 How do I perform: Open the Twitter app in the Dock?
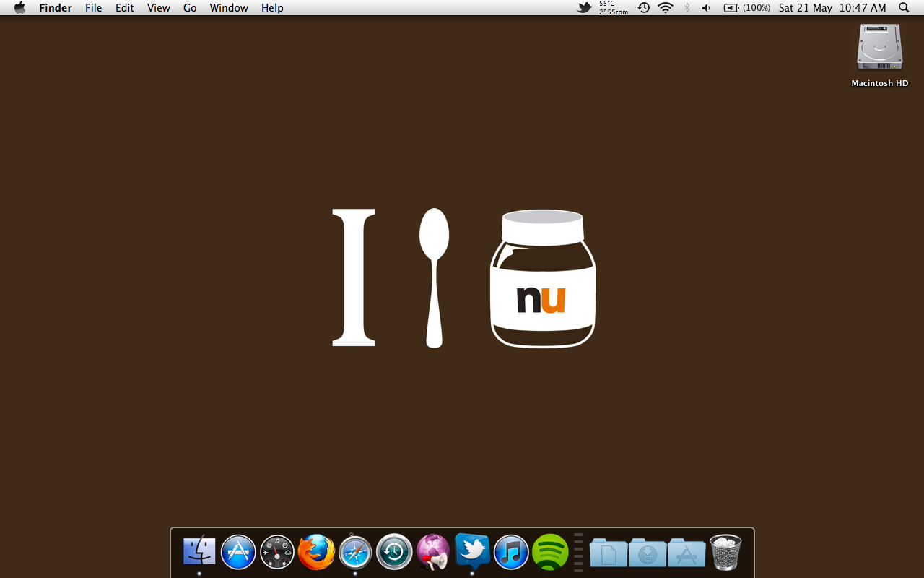472,552
